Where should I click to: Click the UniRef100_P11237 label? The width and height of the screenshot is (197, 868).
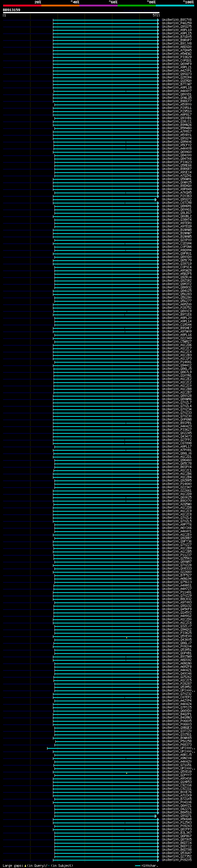(x=177, y=555)
